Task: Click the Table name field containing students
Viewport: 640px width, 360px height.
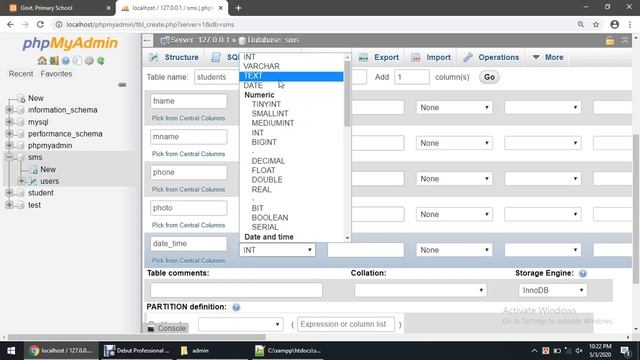Action: (x=217, y=77)
